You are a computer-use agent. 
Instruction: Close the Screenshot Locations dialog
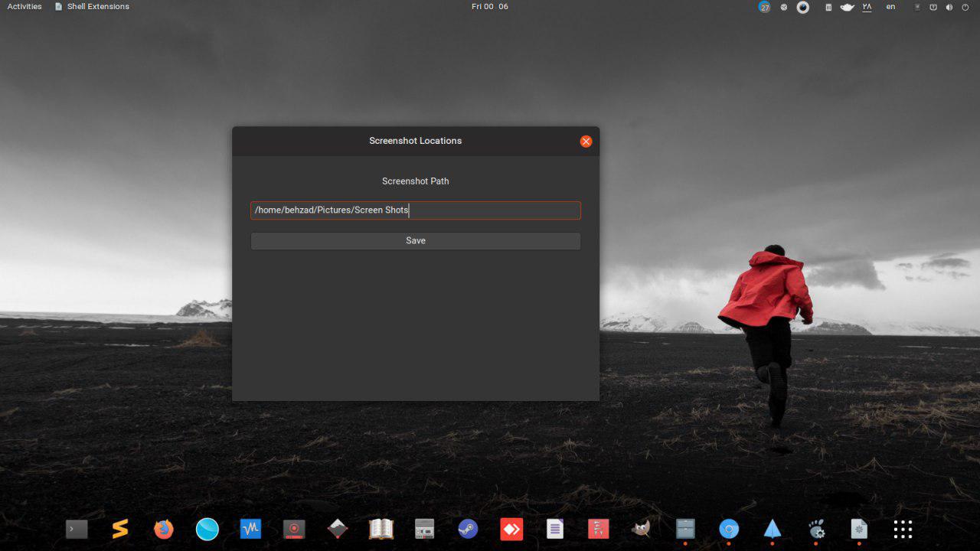click(586, 142)
